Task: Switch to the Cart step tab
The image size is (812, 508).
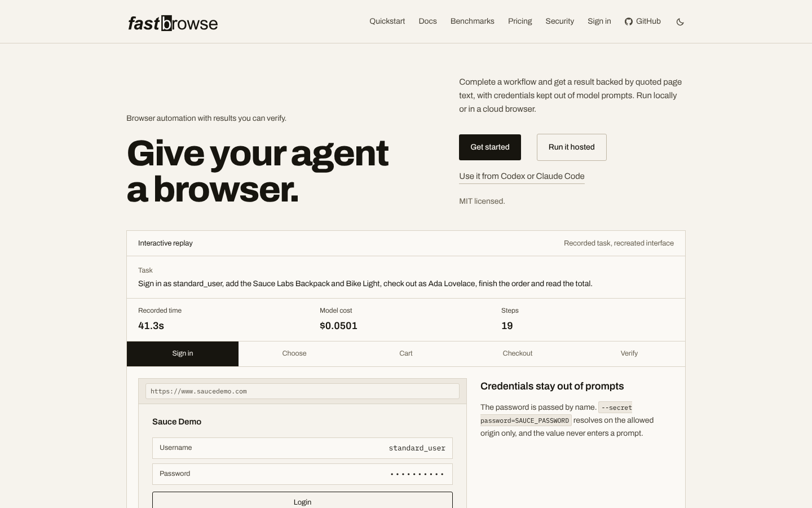Action: (406, 354)
